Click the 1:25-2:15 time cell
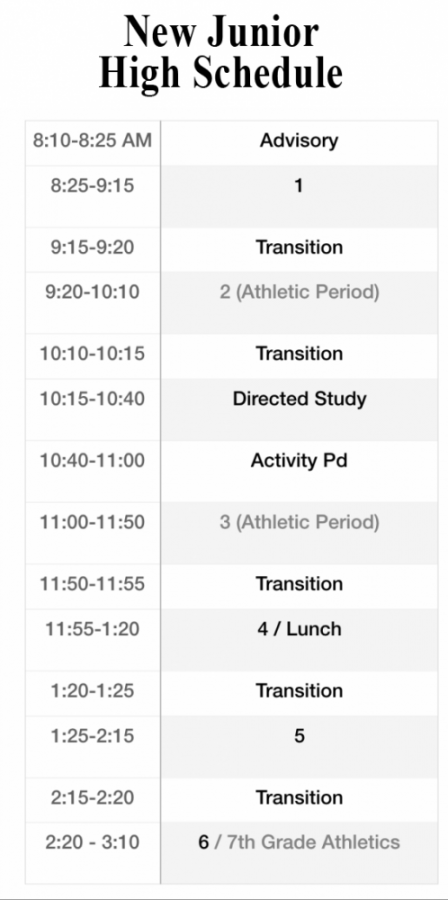Image resolution: width=448 pixels, height=900 pixels. 92,736
